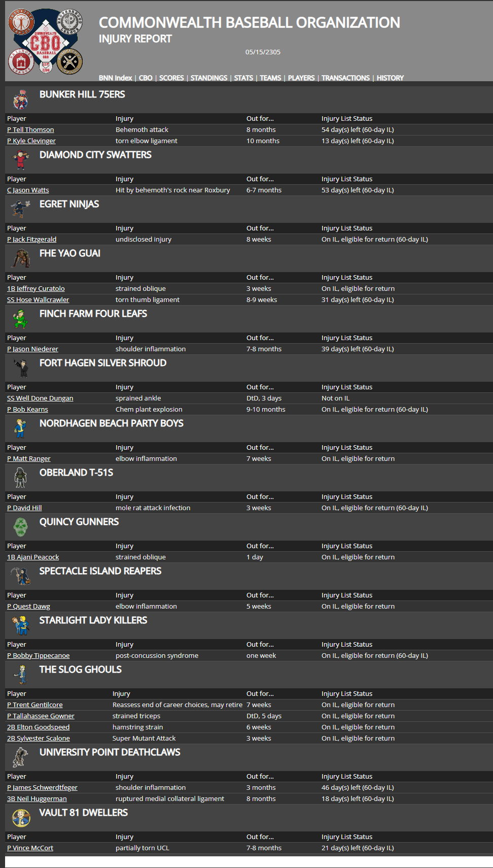Open player link 3B Neil Huggerman
This screenshot has height=868, width=493.
coord(37,799)
